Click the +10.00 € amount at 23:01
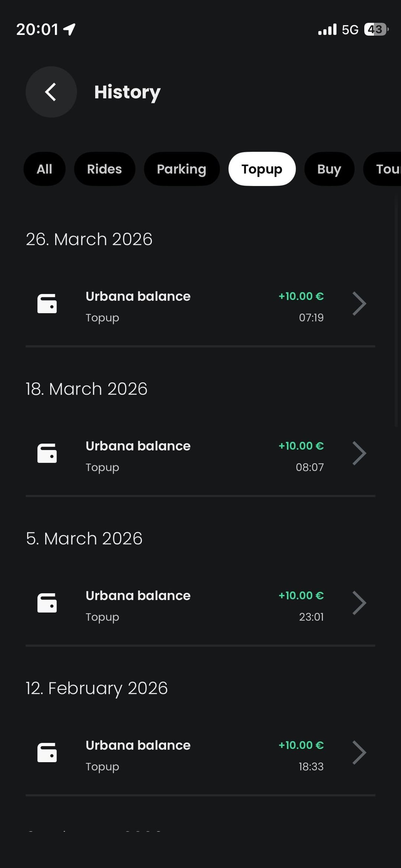Image resolution: width=401 pixels, height=868 pixels. click(x=301, y=595)
